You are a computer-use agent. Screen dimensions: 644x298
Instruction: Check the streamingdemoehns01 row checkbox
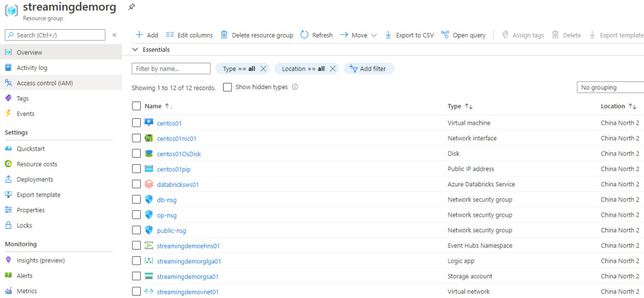point(137,245)
